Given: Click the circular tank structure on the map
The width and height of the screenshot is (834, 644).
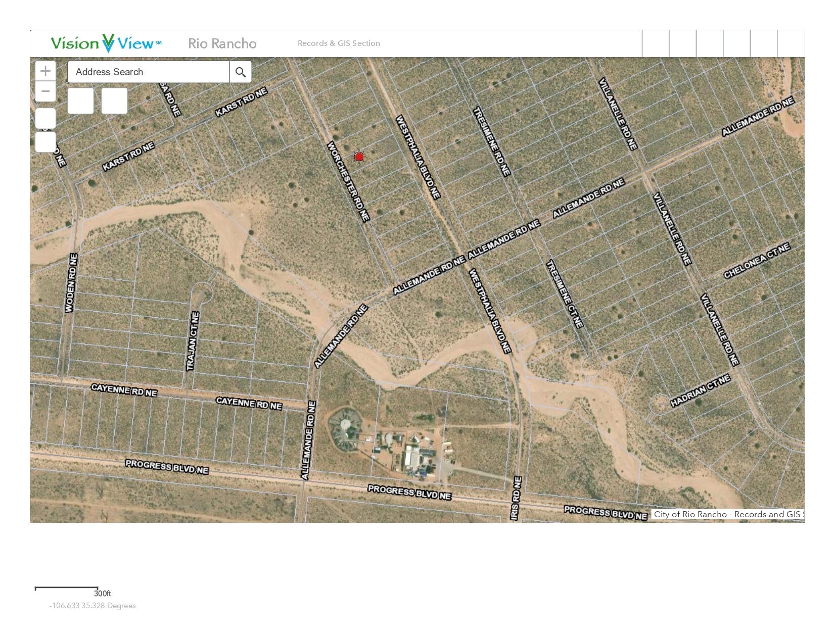Looking at the screenshot, I should click(345, 429).
